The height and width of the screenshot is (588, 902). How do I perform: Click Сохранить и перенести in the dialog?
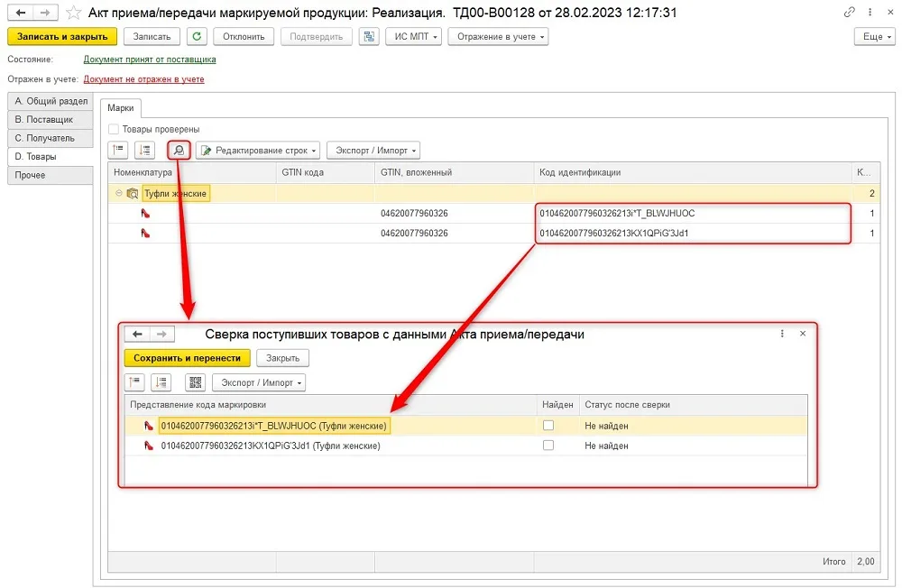(187, 358)
